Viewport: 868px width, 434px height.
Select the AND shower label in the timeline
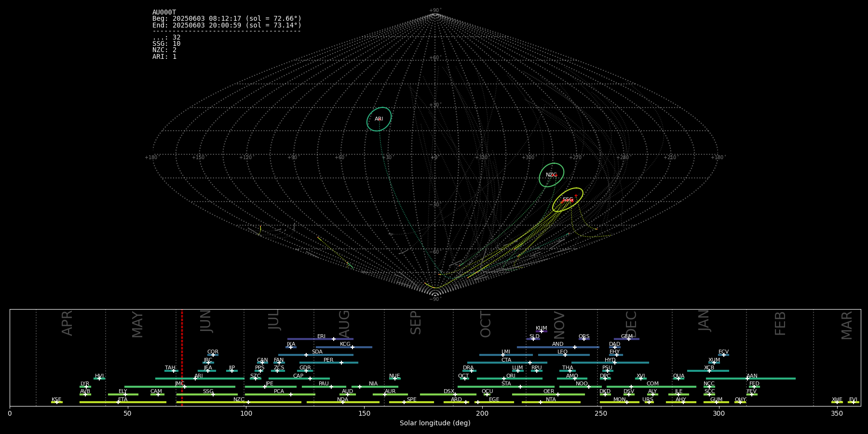coord(558,344)
